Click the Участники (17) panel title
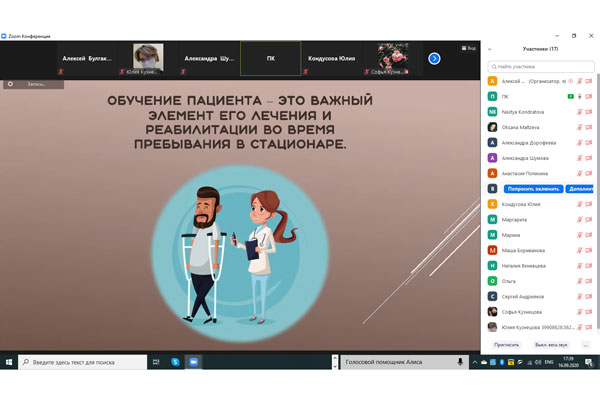The height and width of the screenshot is (400, 600). pyautogui.click(x=540, y=49)
